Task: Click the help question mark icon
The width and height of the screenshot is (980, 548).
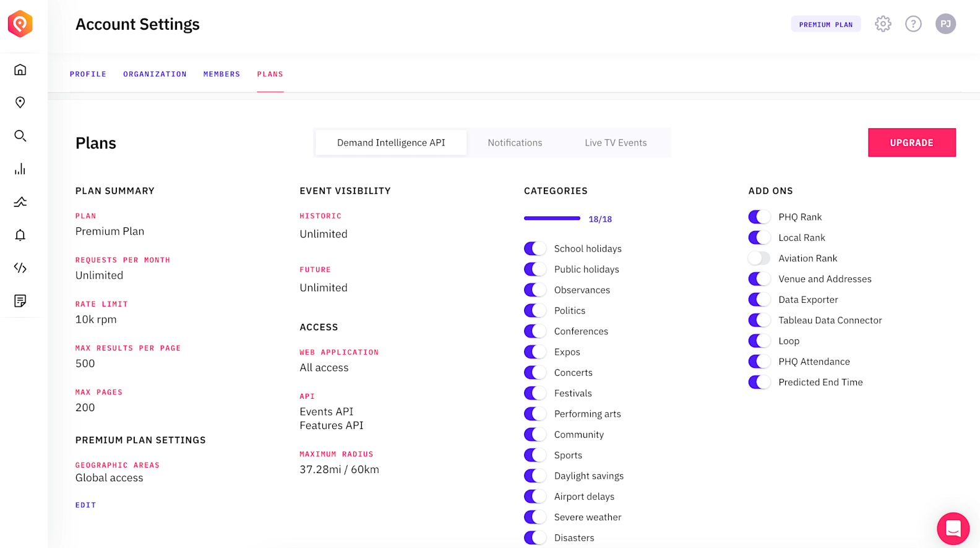Action: [x=913, y=24]
